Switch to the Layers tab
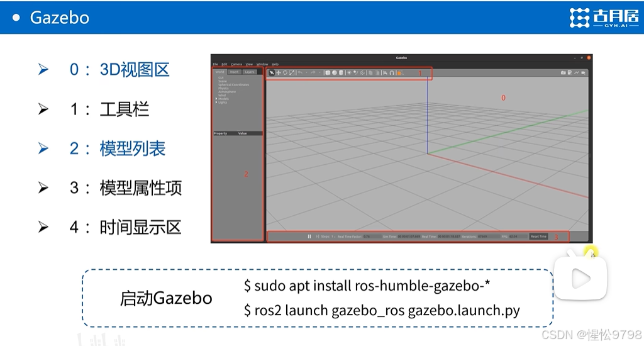 coord(249,72)
